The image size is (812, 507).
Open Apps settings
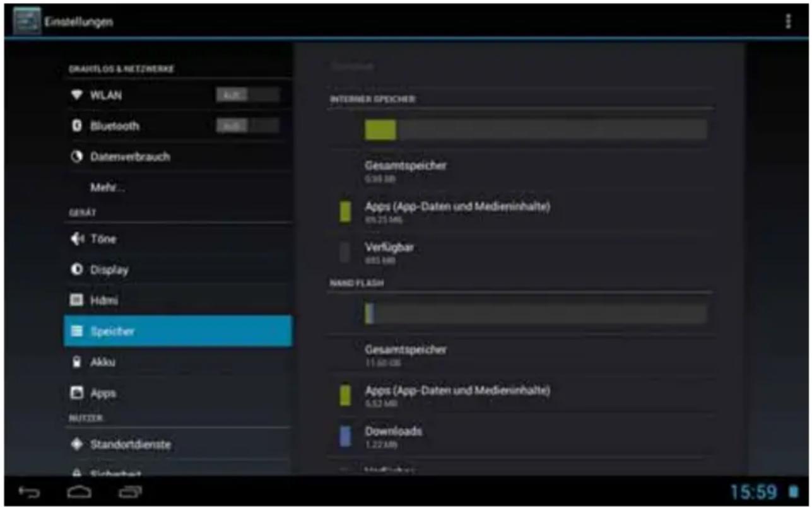click(178, 393)
